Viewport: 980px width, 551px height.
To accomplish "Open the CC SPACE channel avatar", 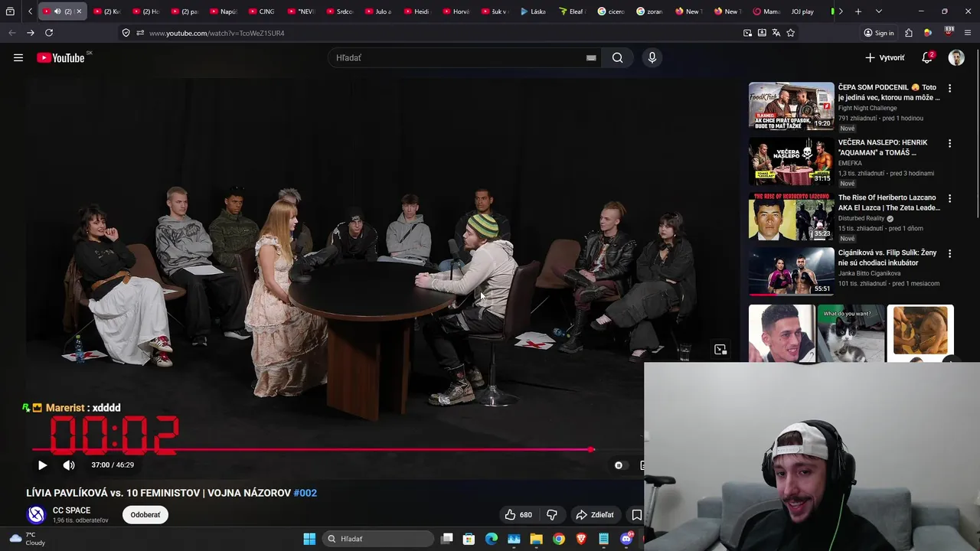I will tap(36, 514).
